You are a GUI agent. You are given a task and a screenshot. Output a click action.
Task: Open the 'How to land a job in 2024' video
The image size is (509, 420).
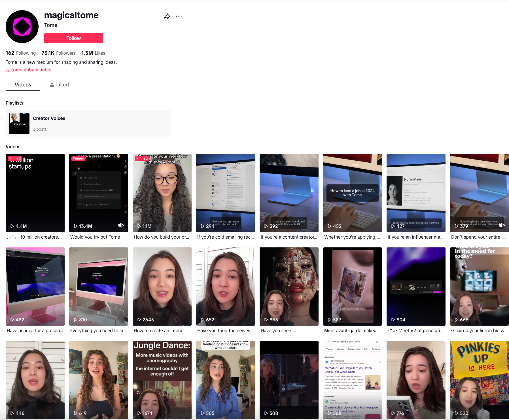coord(353,193)
